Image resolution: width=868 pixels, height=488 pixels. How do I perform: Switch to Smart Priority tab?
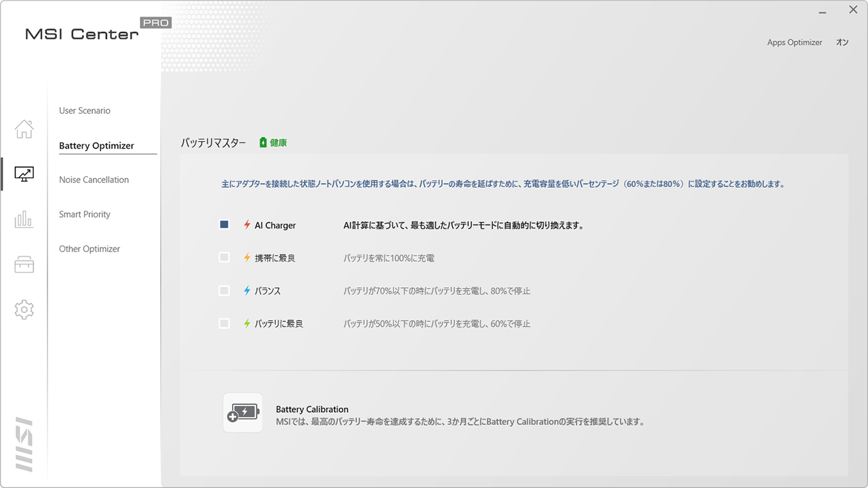(x=85, y=214)
